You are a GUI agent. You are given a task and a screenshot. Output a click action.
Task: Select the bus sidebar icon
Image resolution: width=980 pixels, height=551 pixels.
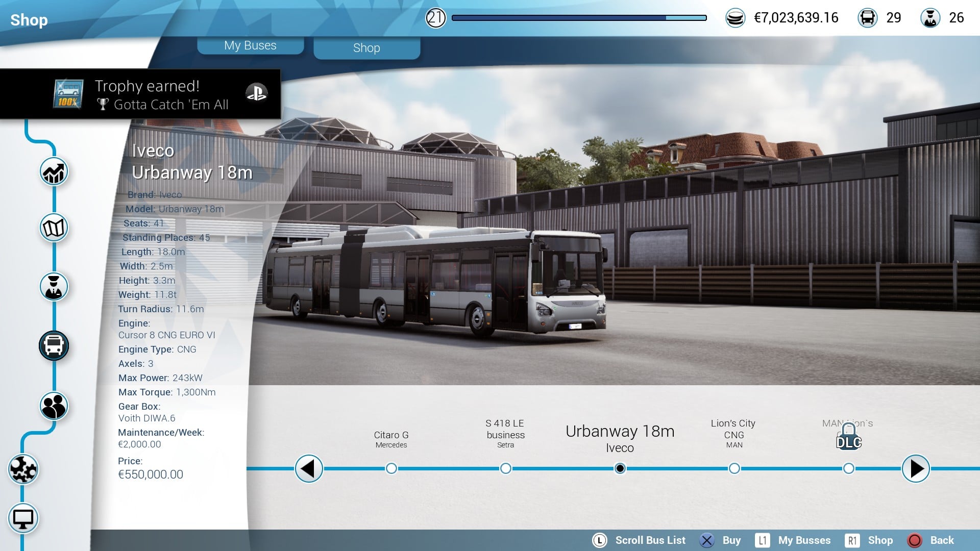tap(54, 346)
